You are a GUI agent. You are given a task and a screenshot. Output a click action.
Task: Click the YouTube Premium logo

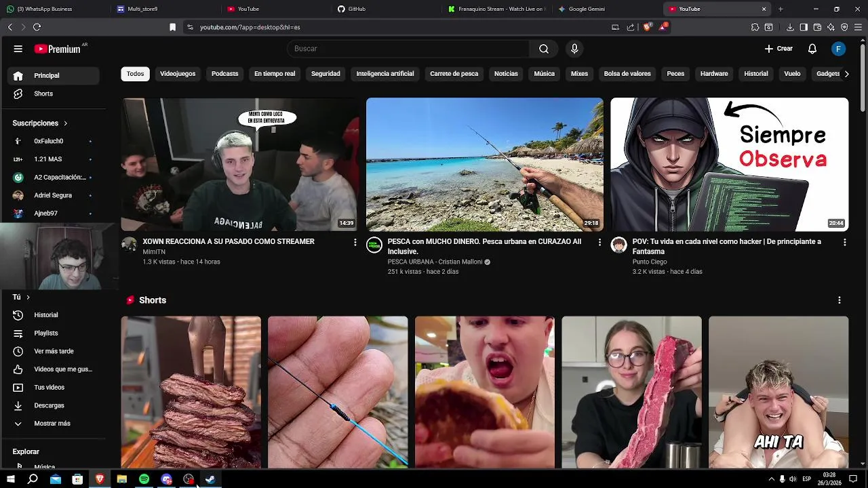[x=57, y=49]
